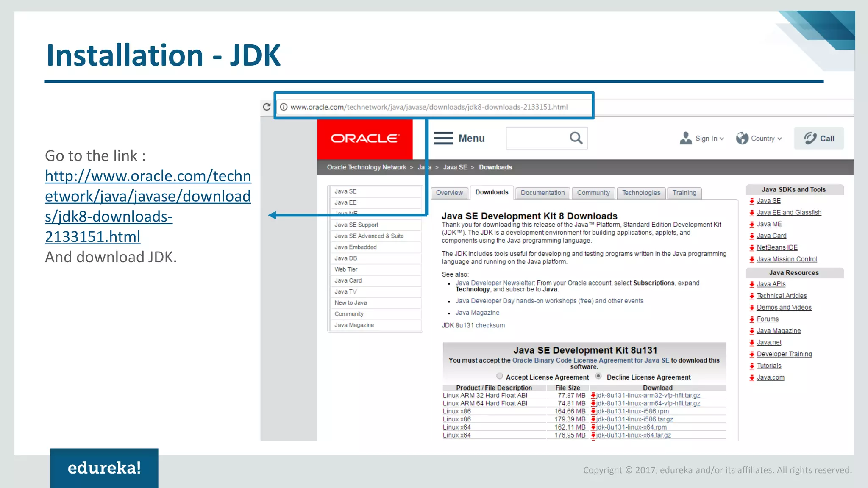Select Web Tier sidebar item
Image resolution: width=868 pixels, height=488 pixels.
click(376, 269)
